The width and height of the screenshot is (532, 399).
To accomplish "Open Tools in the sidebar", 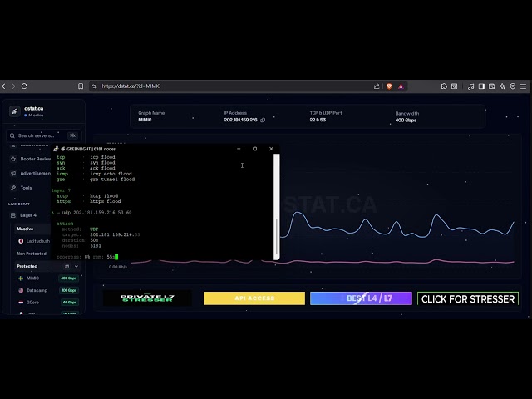I will (x=26, y=188).
